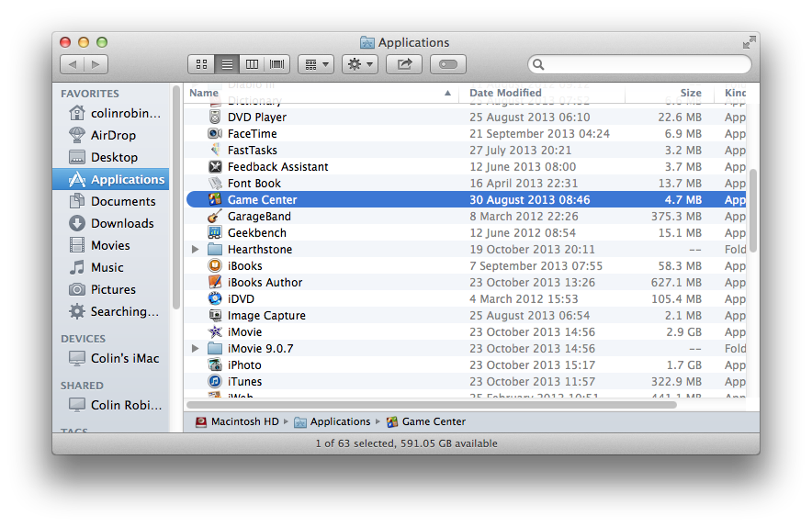The image size is (812, 527).
Task: Click GarageBand's 375.3 MB size
Action: [676, 217]
